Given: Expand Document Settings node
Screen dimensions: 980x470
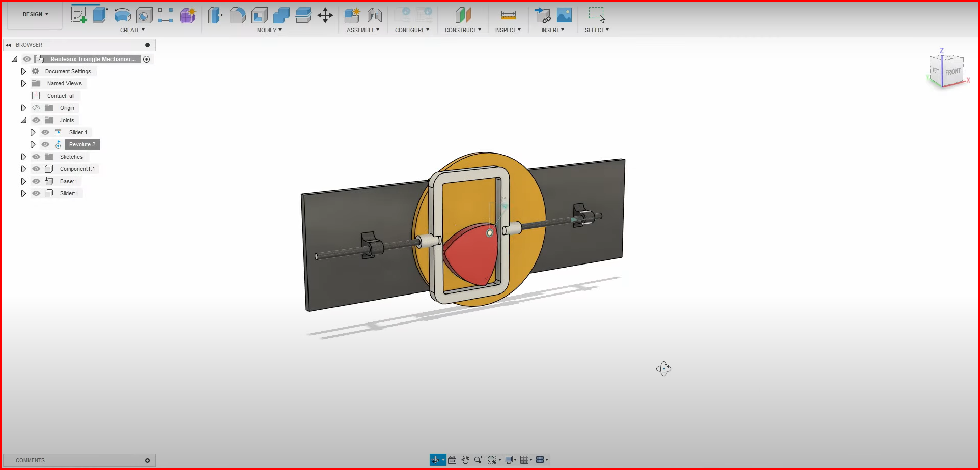Looking at the screenshot, I should coord(23,71).
